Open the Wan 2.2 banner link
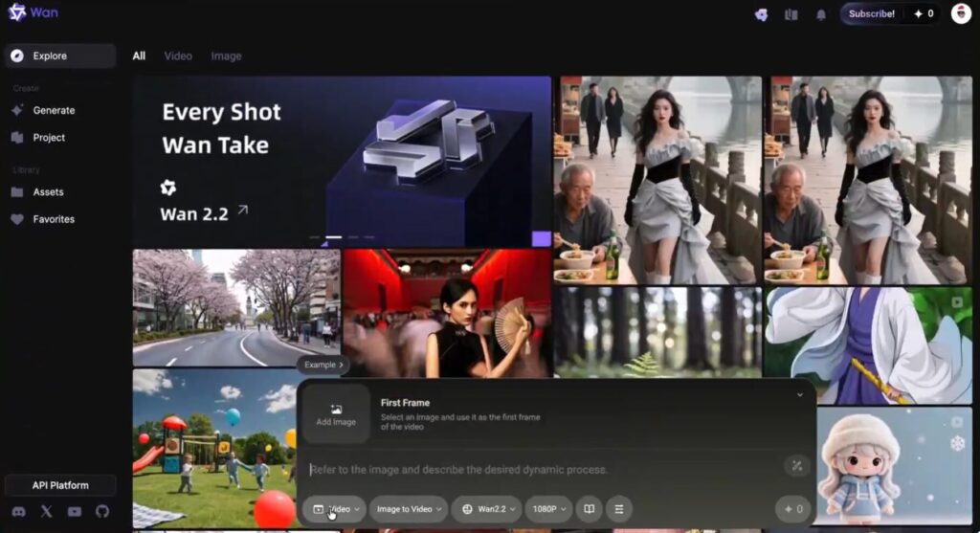The height and width of the screenshot is (533, 980). (204, 213)
